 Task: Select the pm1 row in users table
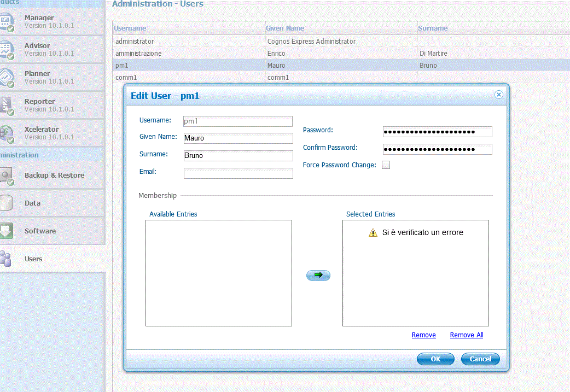click(341, 66)
